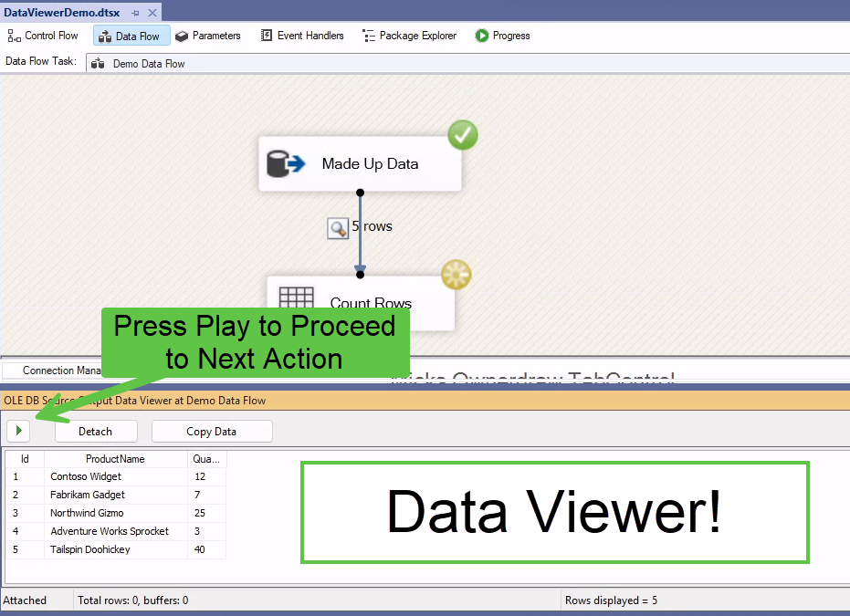Click quantity cell in Adventure Works Sprocket row
This screenshot has height=616, width=850.
(206, 531)
